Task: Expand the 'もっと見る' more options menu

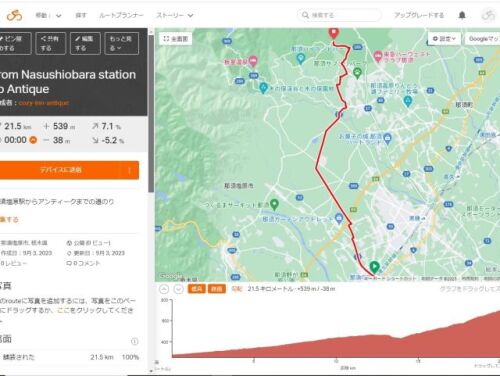Action: 121,43
